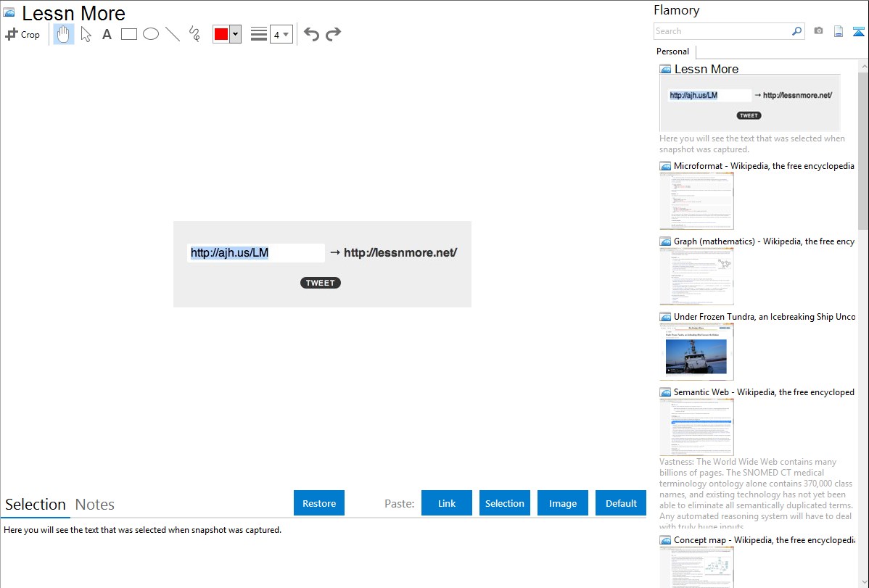Image resolution: width=869 pixels, height=588 pixels.
Task: Click the http://ajh.us/LM field
Action: (255, 253)
